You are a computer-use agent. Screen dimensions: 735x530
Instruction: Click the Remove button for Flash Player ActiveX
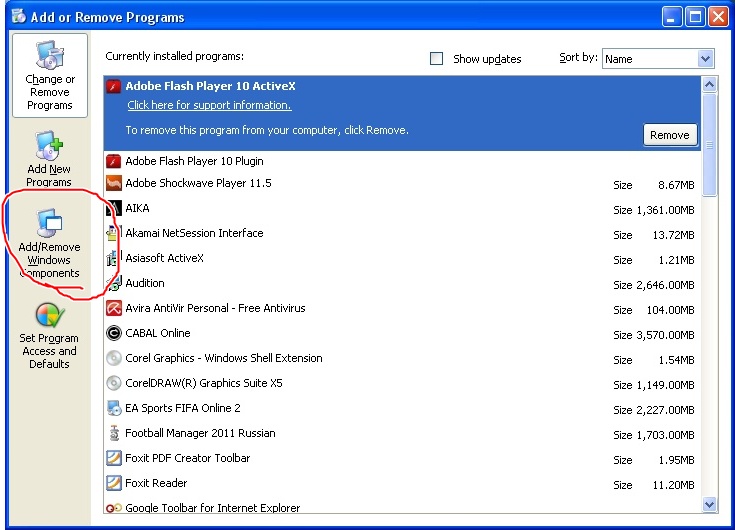(670, 135)
